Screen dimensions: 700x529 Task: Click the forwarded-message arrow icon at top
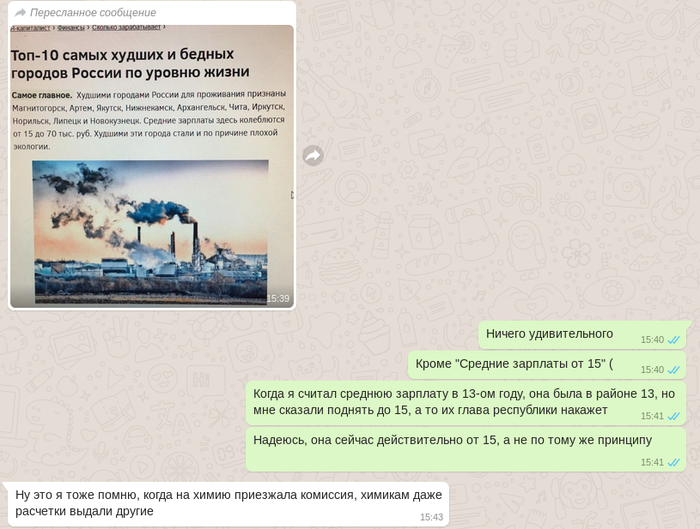[20, 13]
